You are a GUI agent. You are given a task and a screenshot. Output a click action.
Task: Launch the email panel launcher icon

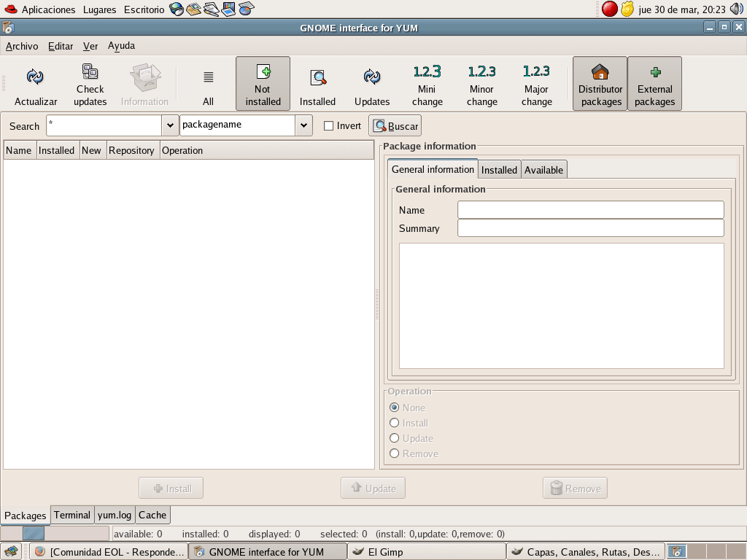pyautogui.click(x=193, y=9)
